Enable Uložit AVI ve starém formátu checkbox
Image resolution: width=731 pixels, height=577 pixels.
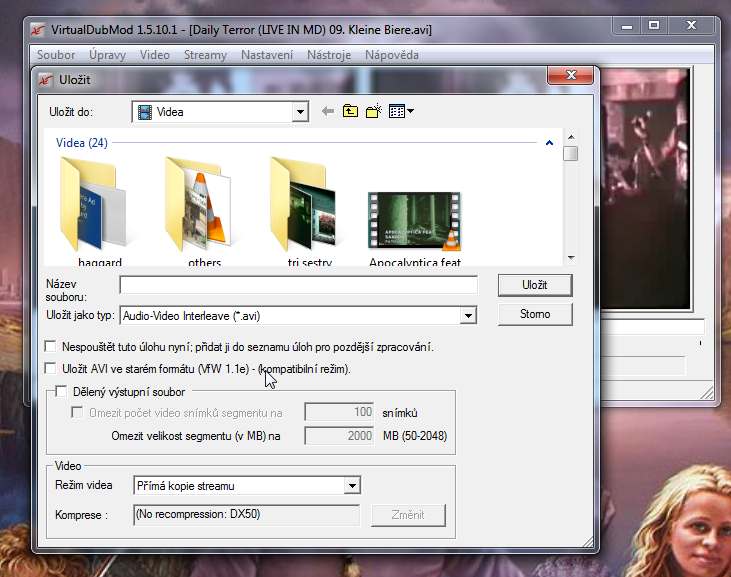pos(50,368)
